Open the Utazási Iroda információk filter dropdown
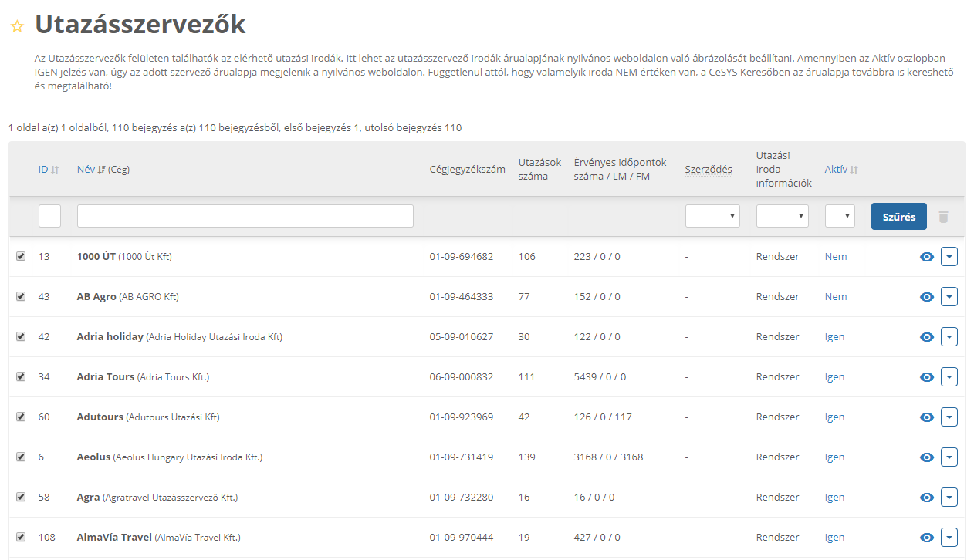 pos(783,216)
